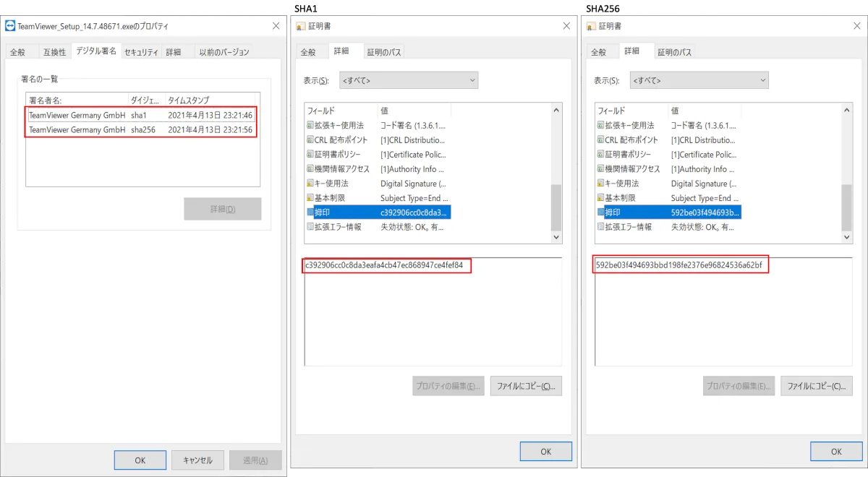The width and height of the screenshot is (868, 477).
Task: Click 署名者名 column header
Action: (x=77, y=100)
